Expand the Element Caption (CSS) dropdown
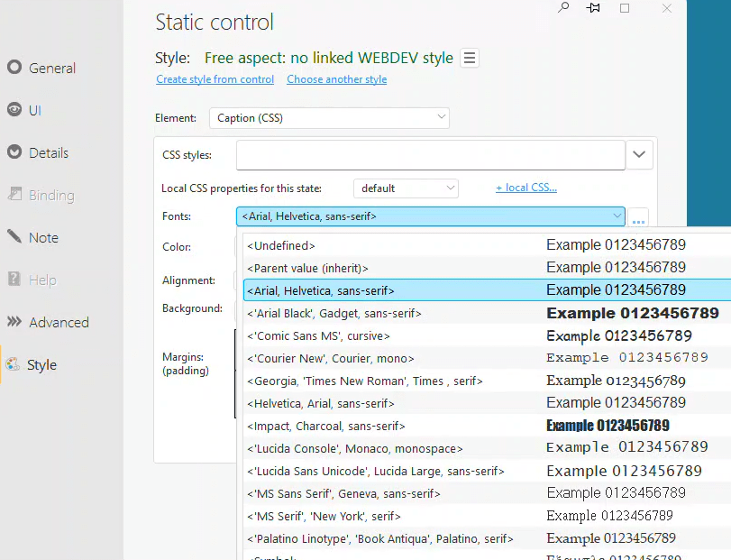 (441, 117)
